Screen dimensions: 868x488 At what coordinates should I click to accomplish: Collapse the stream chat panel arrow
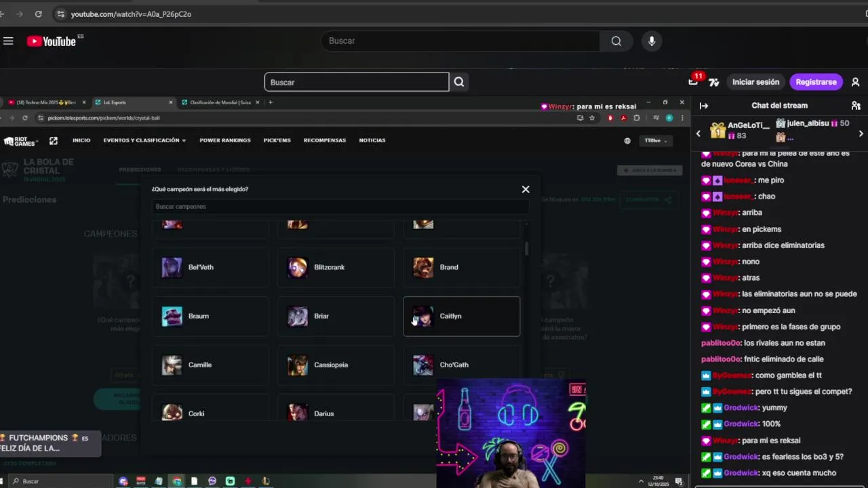point(704,106)
